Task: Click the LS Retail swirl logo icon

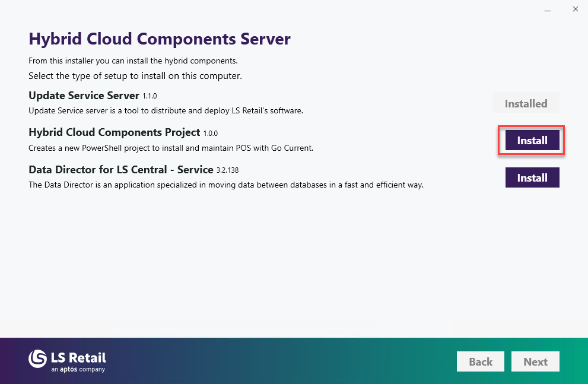Action: (x=38, y=358)
